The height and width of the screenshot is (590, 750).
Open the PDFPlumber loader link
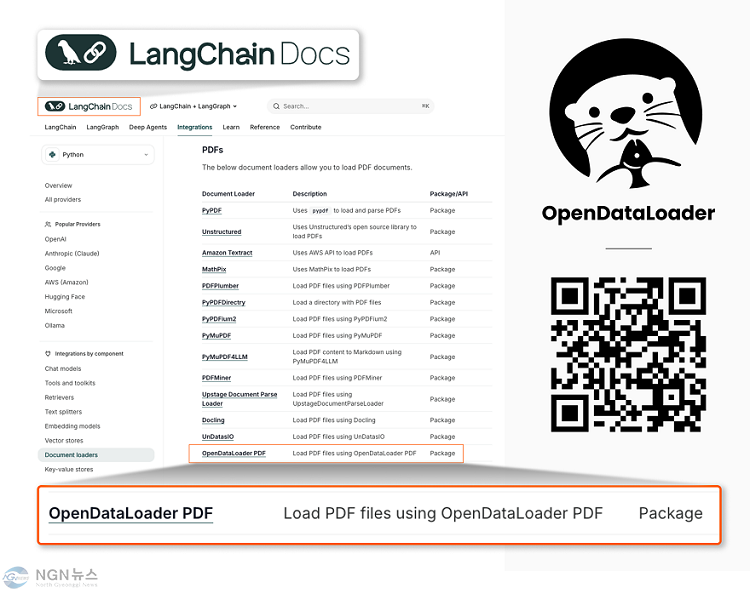220,286
